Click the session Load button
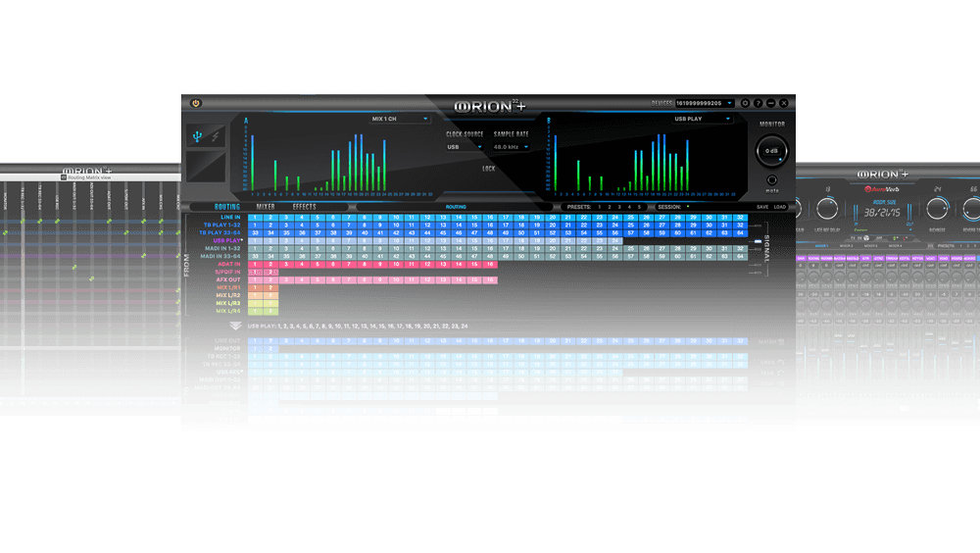 pos(780,207)
